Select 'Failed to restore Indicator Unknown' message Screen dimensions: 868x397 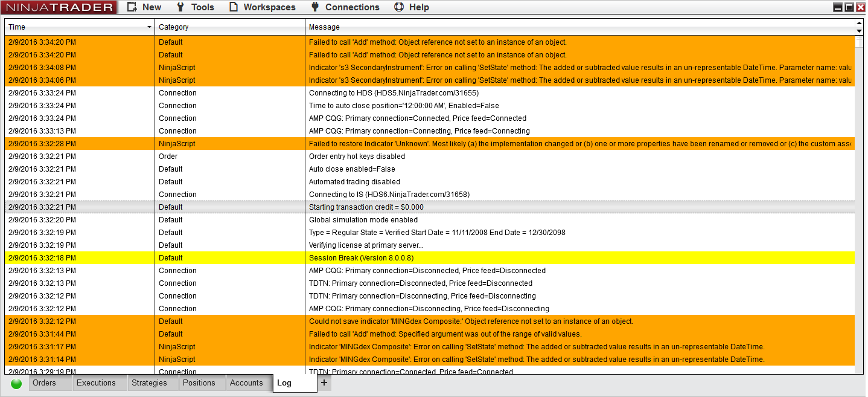(x=580, y=144)
